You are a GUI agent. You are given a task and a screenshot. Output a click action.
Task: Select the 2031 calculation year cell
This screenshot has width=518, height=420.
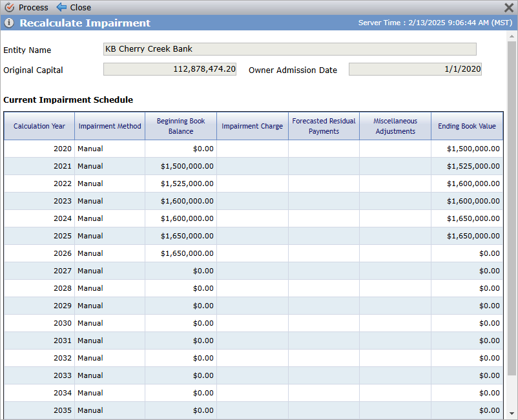39,341
